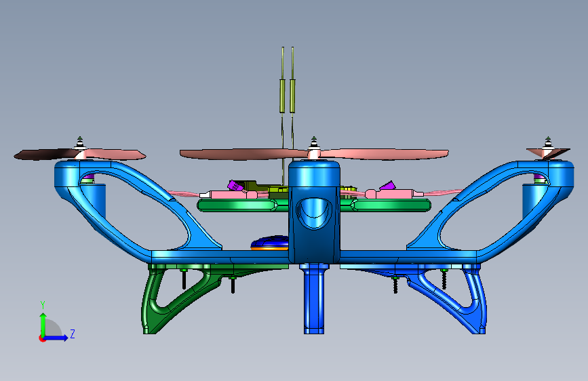588x381 pixels.
Task: Click the green Y axis arrow of triad
Action: point(43,325)
